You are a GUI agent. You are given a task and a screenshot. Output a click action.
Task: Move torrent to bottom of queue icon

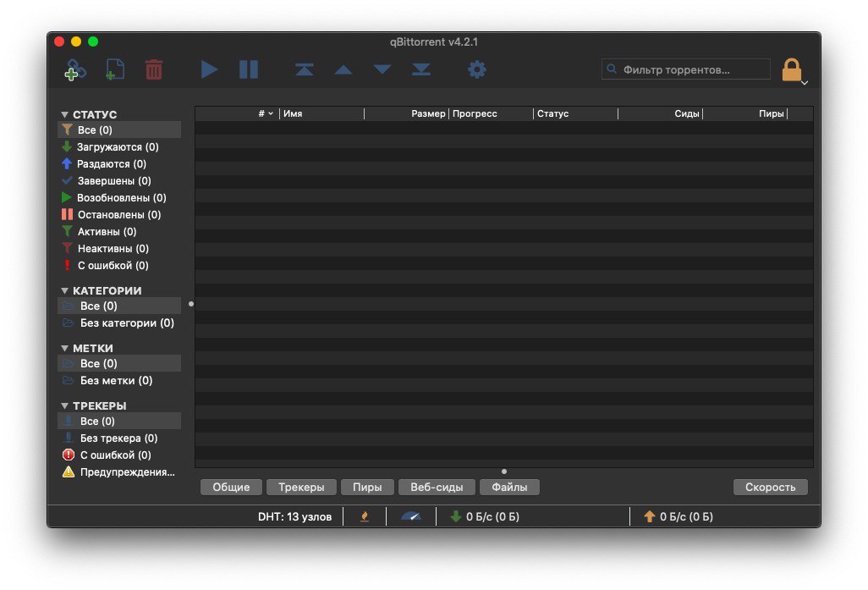coord(421,69)
